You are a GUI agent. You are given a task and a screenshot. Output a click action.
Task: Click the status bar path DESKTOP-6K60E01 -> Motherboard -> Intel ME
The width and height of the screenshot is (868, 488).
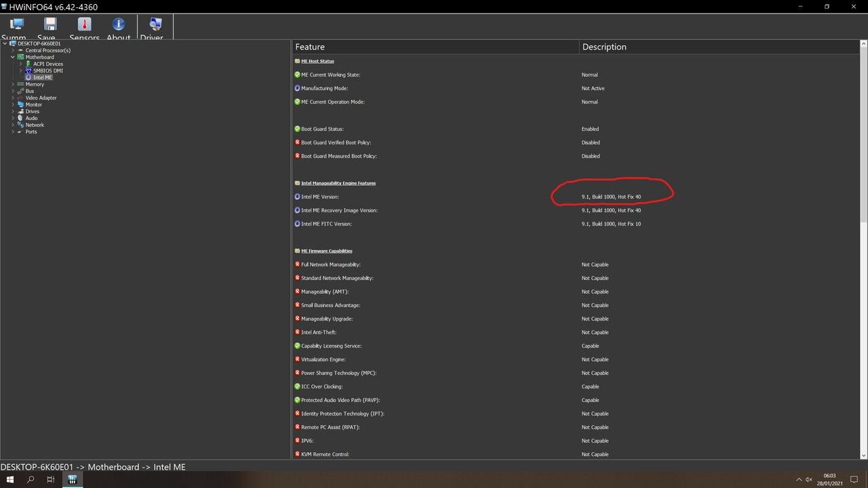click(x=93, y=466)
